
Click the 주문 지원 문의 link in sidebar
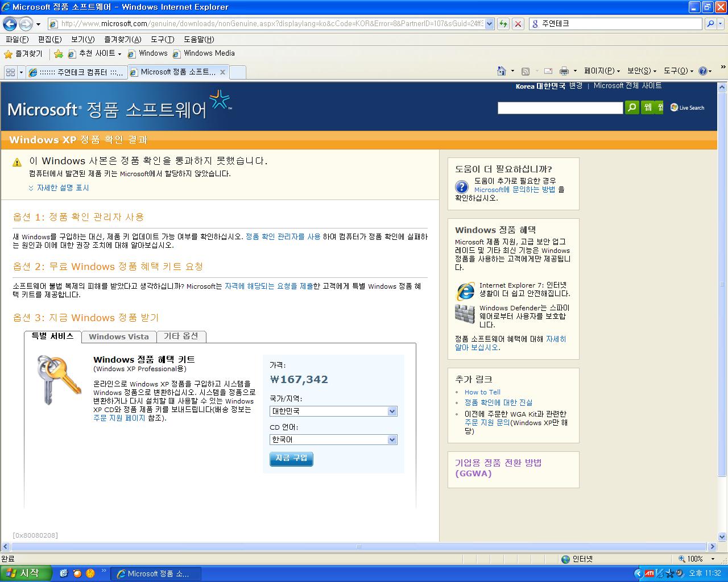pos(487,423)
